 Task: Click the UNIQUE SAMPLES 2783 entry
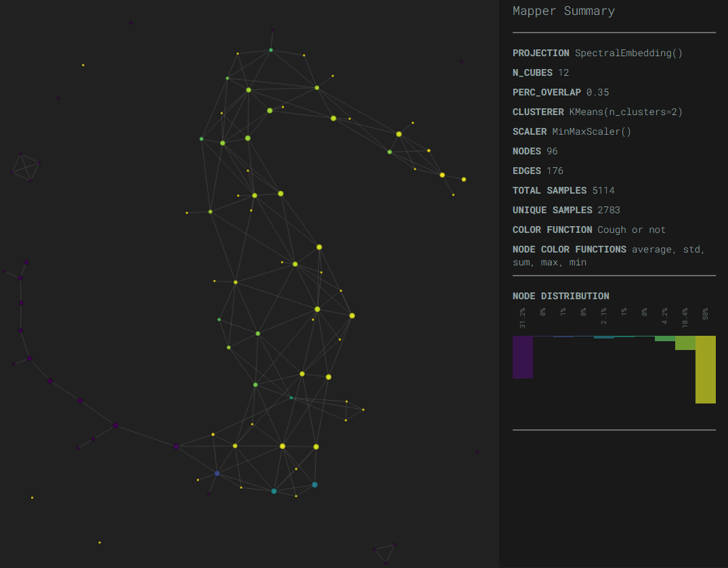click(x=566, y=210)
